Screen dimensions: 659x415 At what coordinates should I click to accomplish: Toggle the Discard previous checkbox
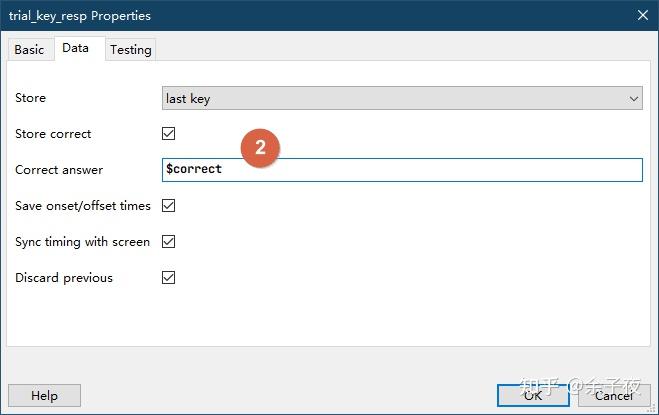point(168,278)
